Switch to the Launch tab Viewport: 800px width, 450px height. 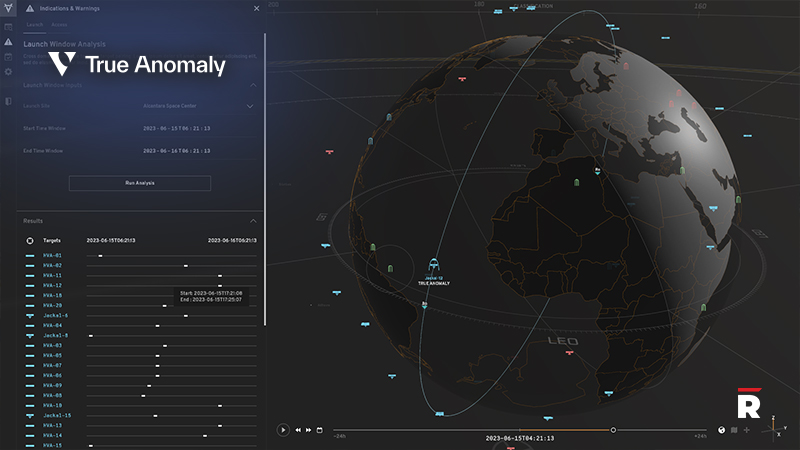tap(35, 24)
